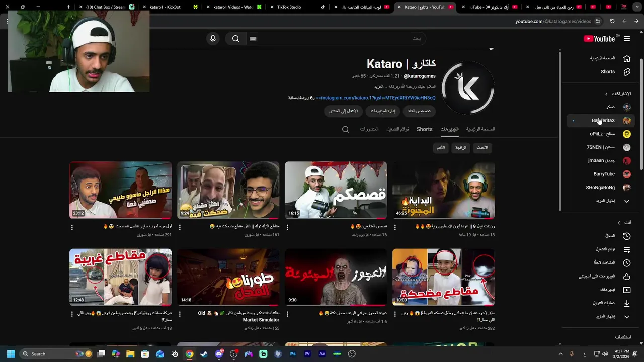Open the more-options dots of the 12:48 video
The image size is (644, 362).
pyautogui.click(x=72, y=314)
